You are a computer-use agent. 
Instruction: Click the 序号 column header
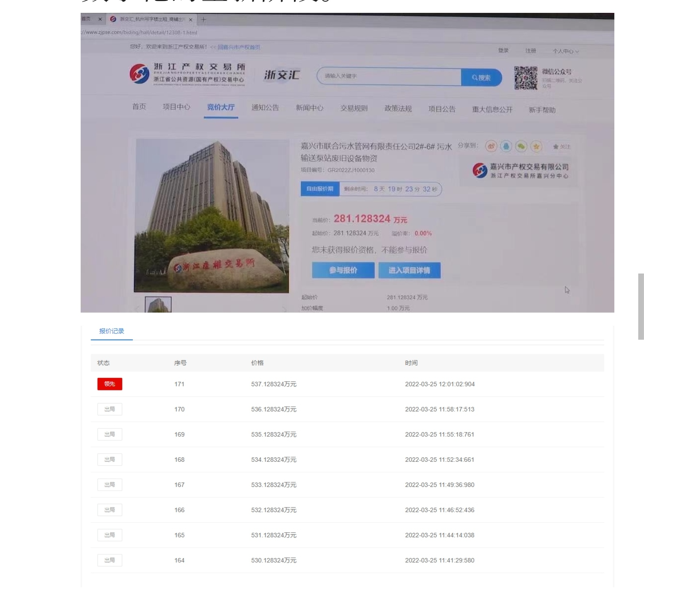[180, 363]
